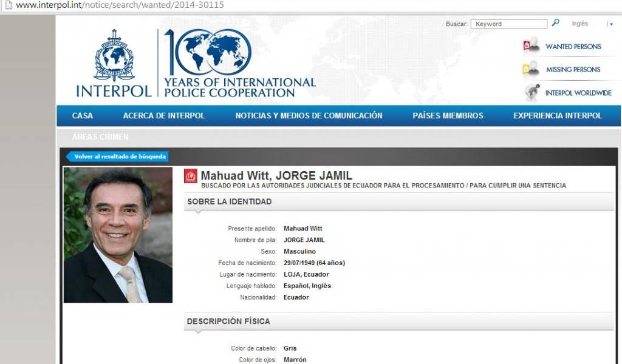The image size is (622, 364).
Task: Click the Missing Persons yellow notice icon
Action: pos(526,68)
